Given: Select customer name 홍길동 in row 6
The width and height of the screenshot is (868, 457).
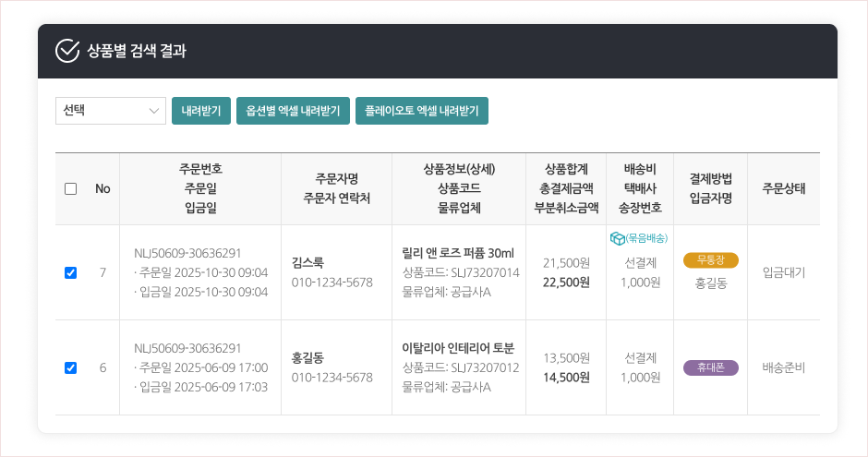Looking at the screenshot, I should (307, 357).
